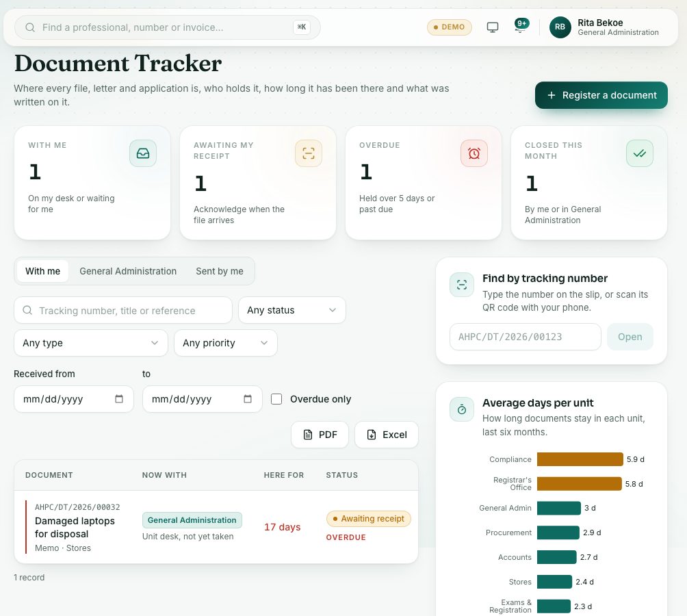This screenshot has width=687, height=616.
Task: Export list to Excel
Action: pyautogui.click(x=387, y=435)
